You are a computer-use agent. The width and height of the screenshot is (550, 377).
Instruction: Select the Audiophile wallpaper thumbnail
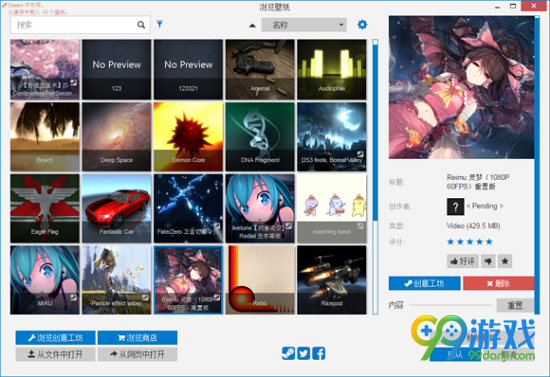click(331, 69)
